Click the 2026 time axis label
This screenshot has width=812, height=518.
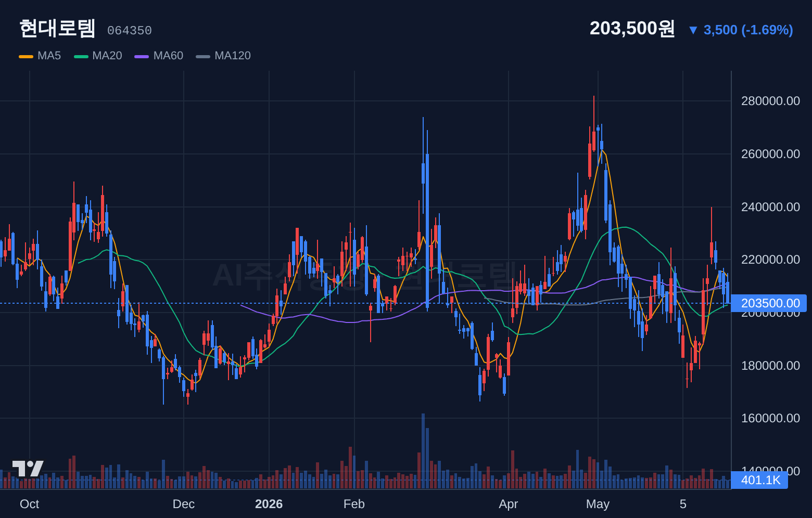tap(269, 504)
